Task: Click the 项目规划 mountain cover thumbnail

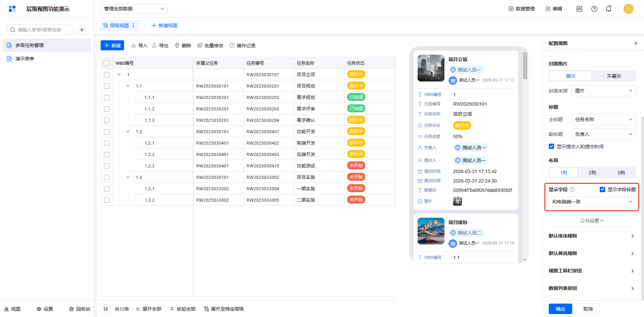Action: click(431, 231)
